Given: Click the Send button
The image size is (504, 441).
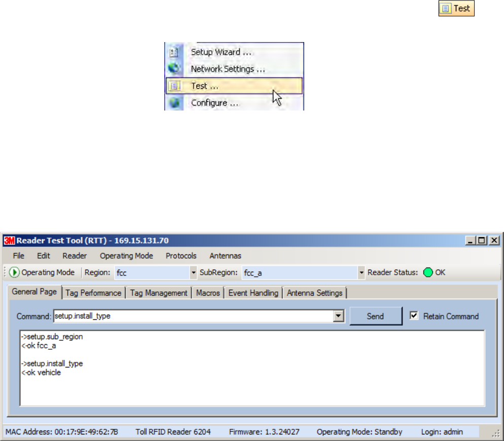Looking at the screenshot, I should [x=375, y=316].
